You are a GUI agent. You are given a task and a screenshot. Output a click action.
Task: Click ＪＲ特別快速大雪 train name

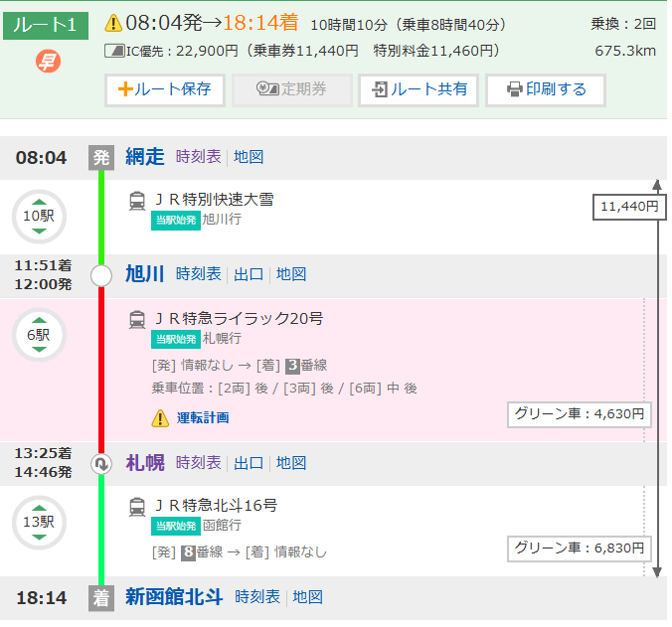coord(214,200)
